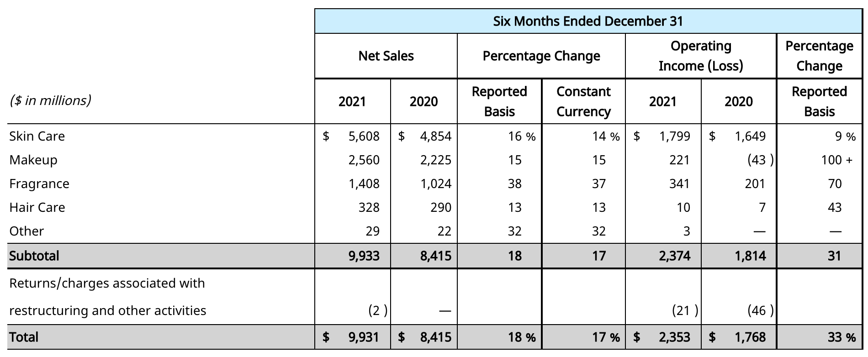Click the bold "Subtotal" row label
The height and width of the screenshot is (357, 868).
(34, 256)
